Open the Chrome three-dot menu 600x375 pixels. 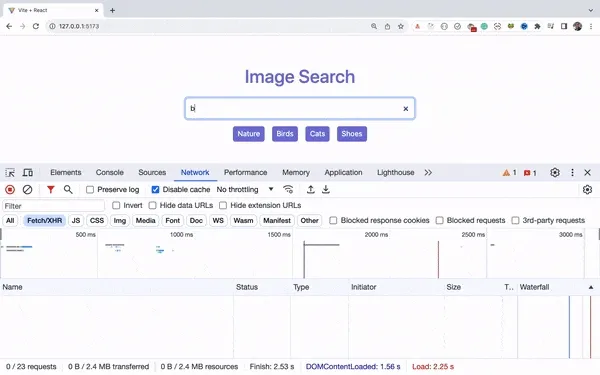tap(591, 26)
